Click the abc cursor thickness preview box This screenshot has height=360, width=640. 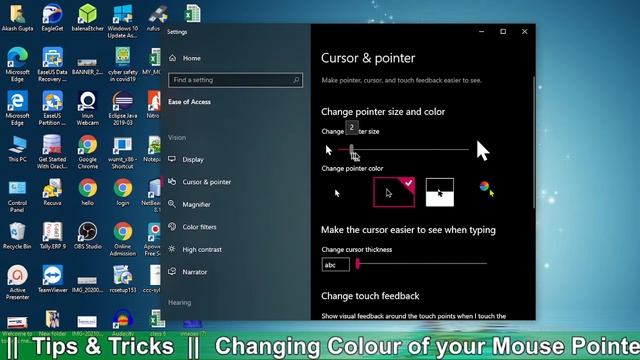pos(336,265)
